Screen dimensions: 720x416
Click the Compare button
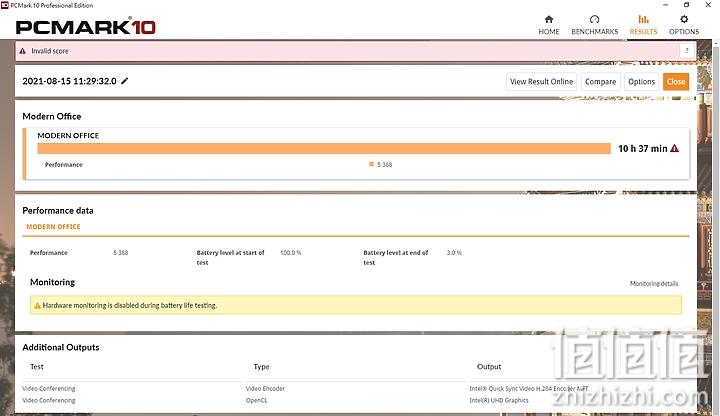click(600, 82)
